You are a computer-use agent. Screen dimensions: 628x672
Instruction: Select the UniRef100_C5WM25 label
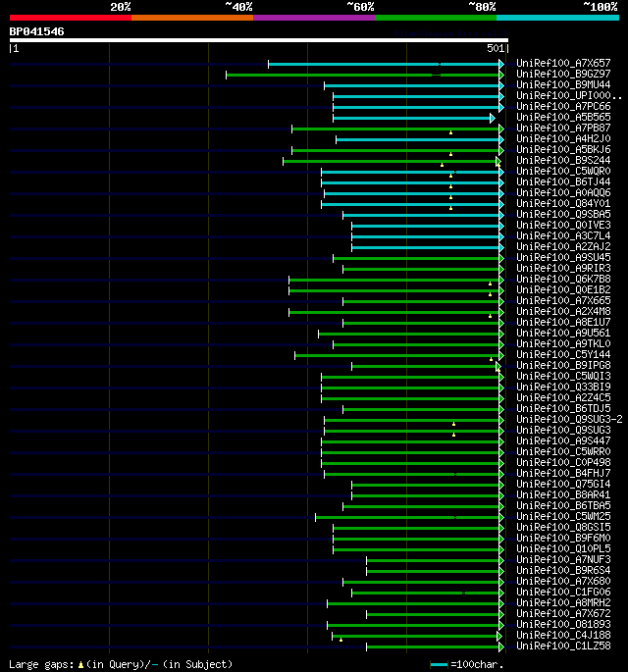click(x=563, y=517)
